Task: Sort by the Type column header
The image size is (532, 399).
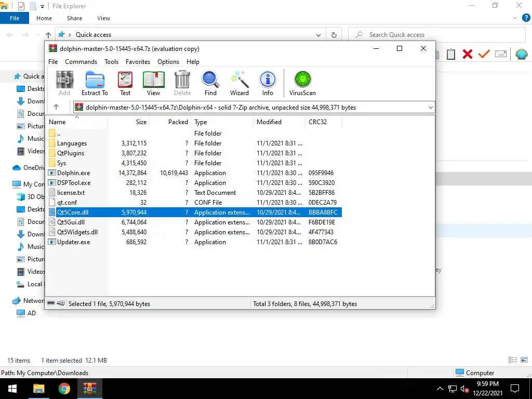Action: tap(222, 122)
